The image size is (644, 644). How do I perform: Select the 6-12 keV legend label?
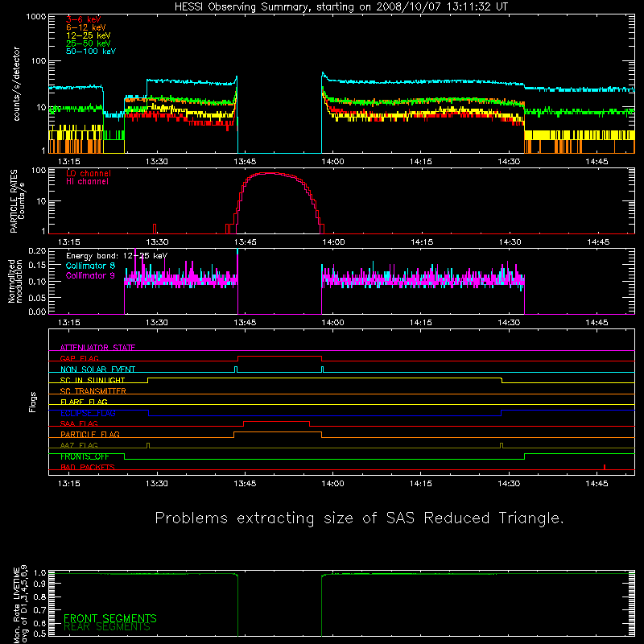(86, 27)
